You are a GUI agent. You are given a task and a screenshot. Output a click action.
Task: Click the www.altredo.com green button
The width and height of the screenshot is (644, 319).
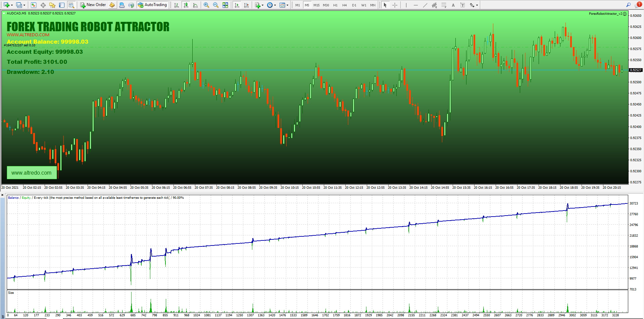[32, 173]
